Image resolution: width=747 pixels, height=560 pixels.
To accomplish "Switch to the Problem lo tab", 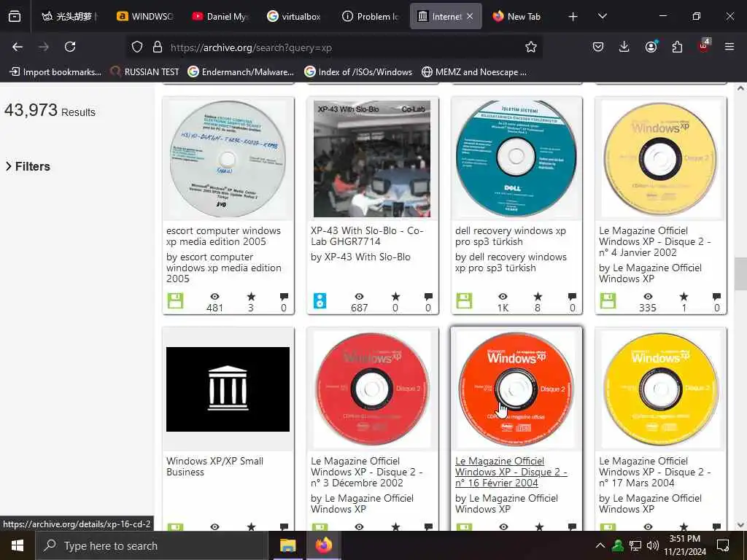I will [370, 16].
